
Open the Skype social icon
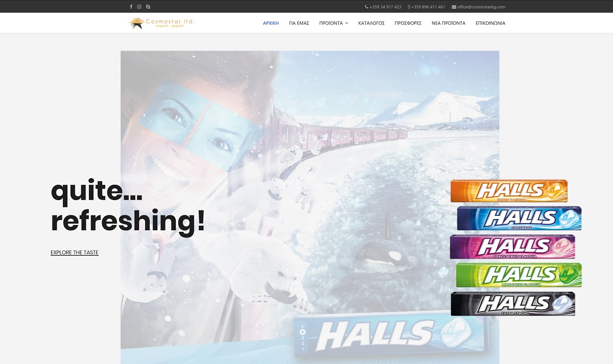point(148,7)
